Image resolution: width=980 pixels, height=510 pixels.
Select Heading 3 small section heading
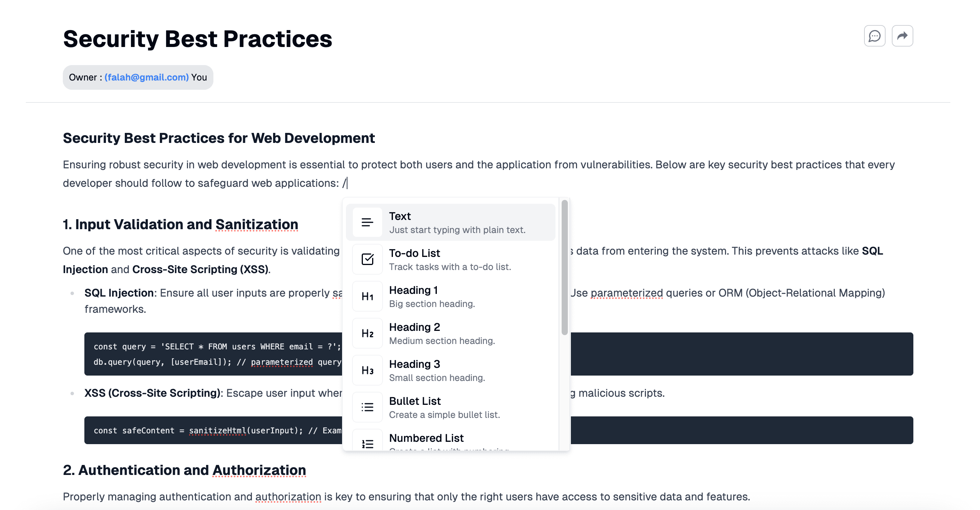tap(436, 370)
